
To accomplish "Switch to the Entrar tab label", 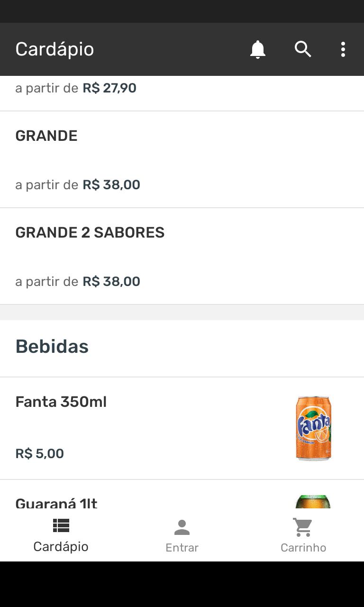I will [x=182, y=548].
